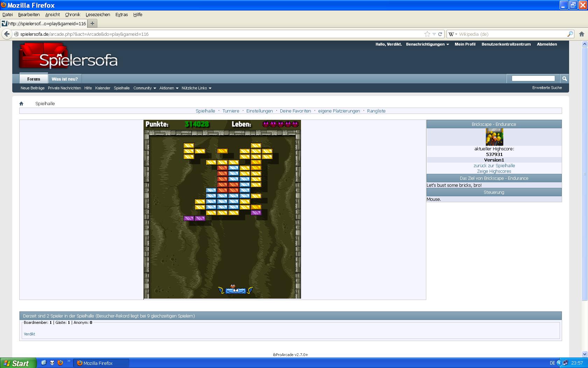The image size is (588, 368).
Task: Click the breadcrumb home icon
Action: 21,103
